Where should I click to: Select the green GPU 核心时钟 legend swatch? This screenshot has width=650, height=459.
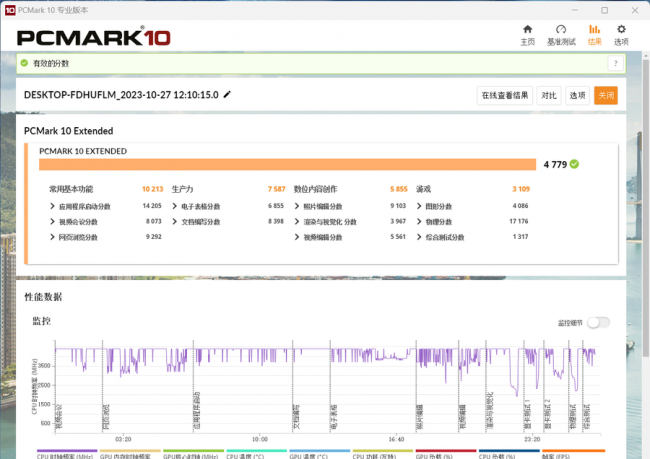pyautogui.click(x=194, y=451)
